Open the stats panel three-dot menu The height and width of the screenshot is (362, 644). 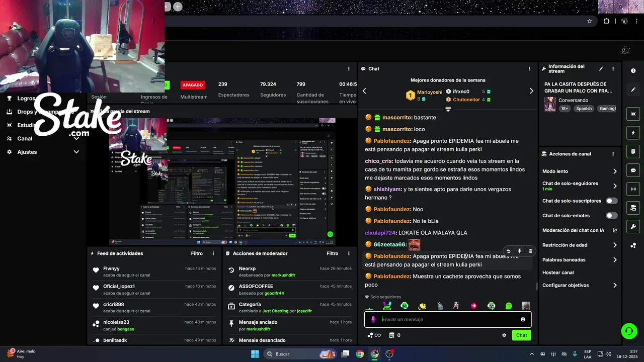(349, 69)
